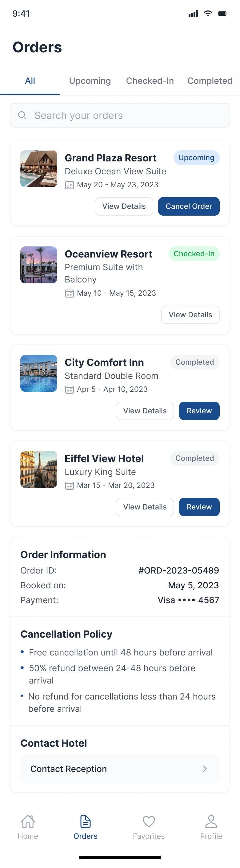This screenshot has width=240, height=868.
Task: Cancel the Grand Plaza Resort order
Action: click(x=189, y=206)
